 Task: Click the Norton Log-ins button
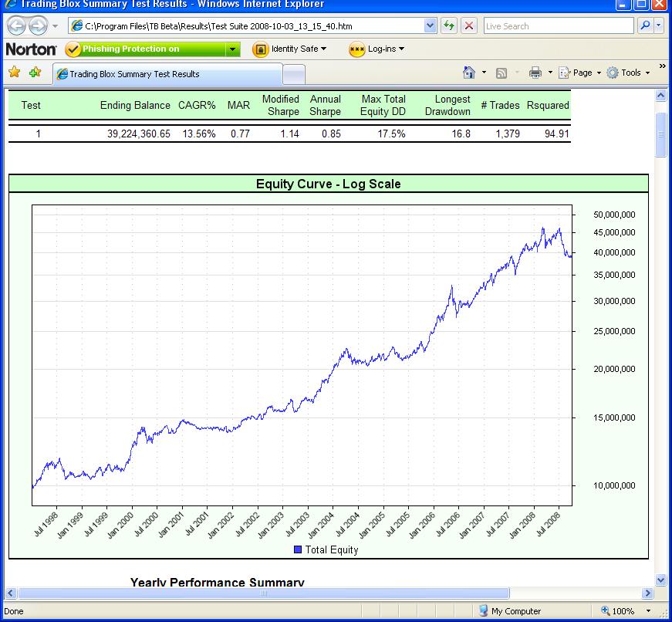pos(378,49)
